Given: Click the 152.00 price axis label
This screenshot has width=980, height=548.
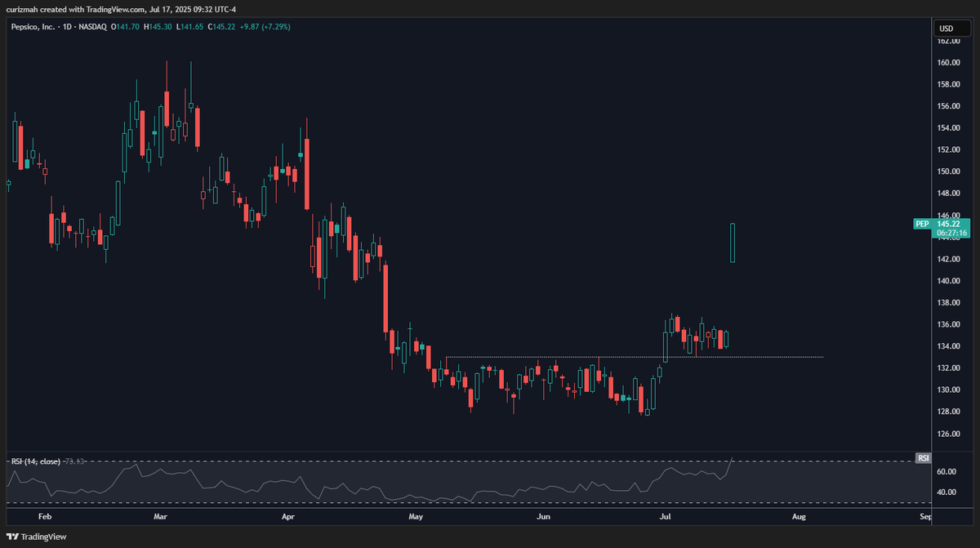Looking at the screenshot, I should 948,149.
